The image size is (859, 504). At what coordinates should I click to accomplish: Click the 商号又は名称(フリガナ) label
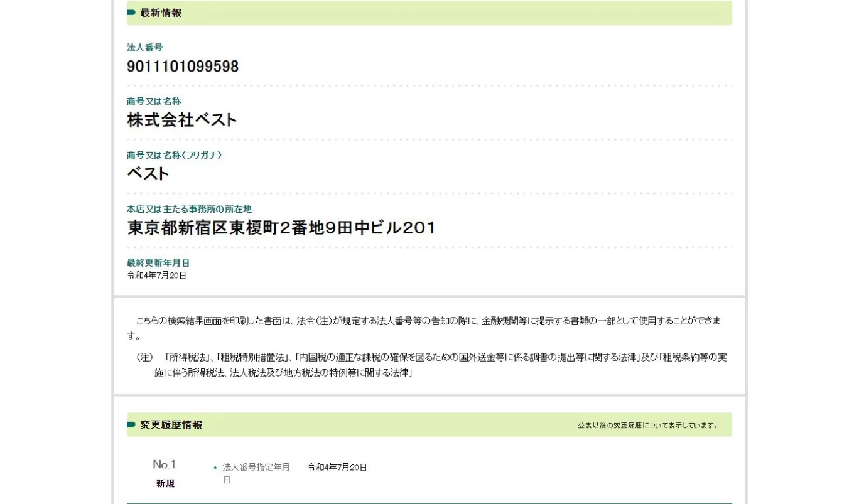pyautogui.click(x=174, y=155)
